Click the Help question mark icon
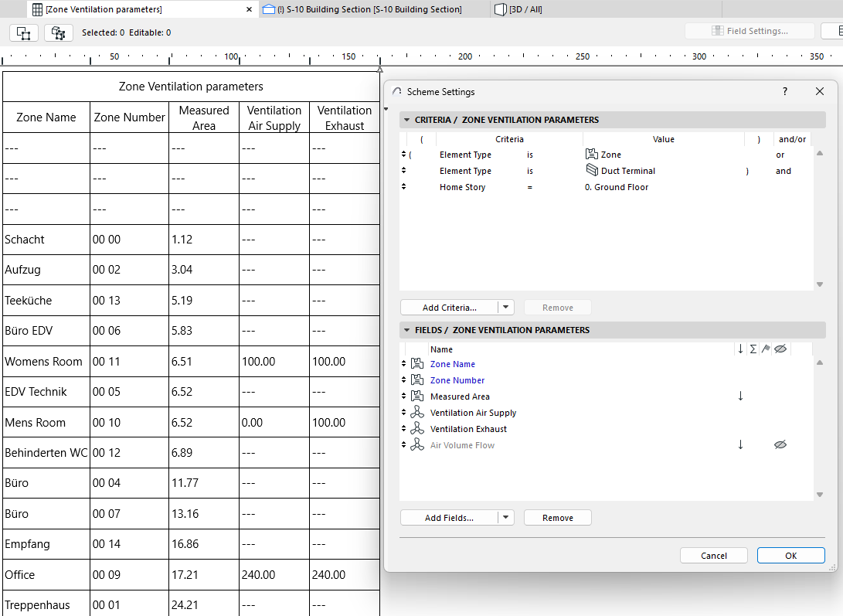The height and width of the screenshot is (616, 843). point(784,91)
